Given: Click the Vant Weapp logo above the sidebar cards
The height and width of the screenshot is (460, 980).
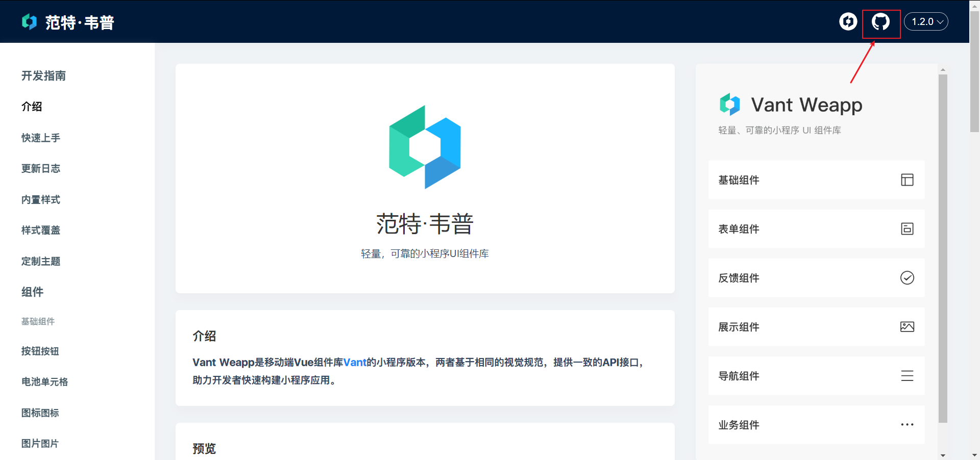Looking at the screenshot, I should [729, 104].
